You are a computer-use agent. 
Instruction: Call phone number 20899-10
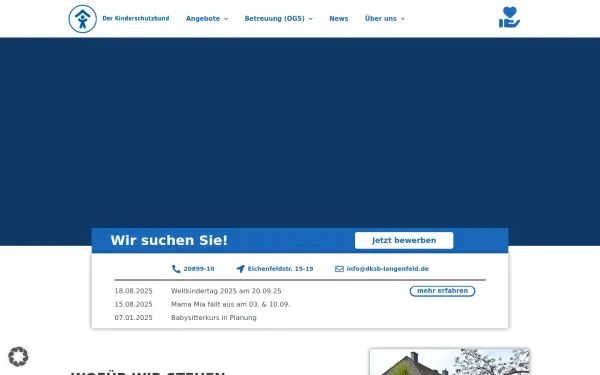coord(199,269)
